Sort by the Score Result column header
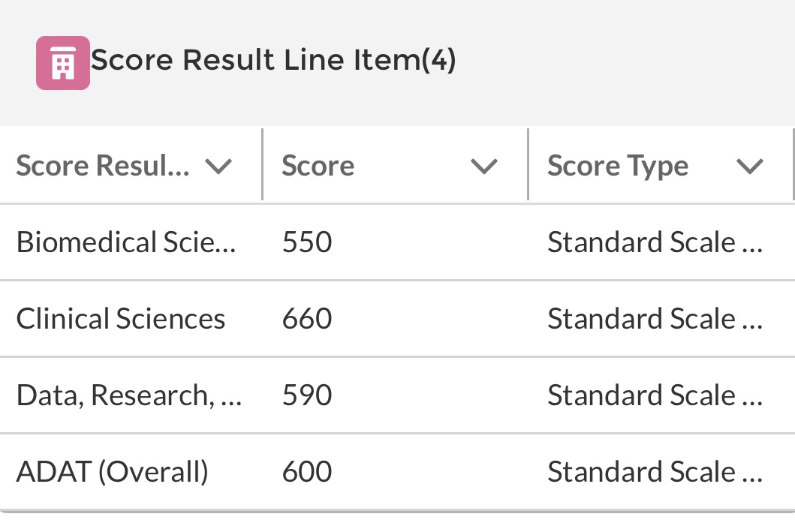 [x=103, y=166]
